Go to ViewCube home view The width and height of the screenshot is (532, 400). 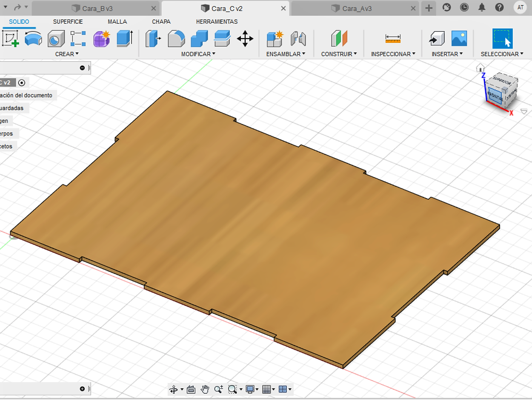[481, 68]
